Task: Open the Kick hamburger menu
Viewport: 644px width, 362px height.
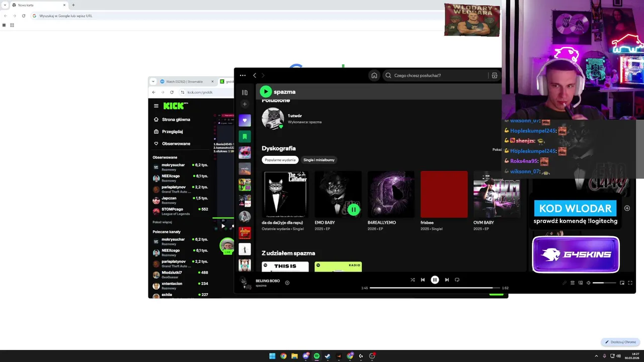Action: 156,106
